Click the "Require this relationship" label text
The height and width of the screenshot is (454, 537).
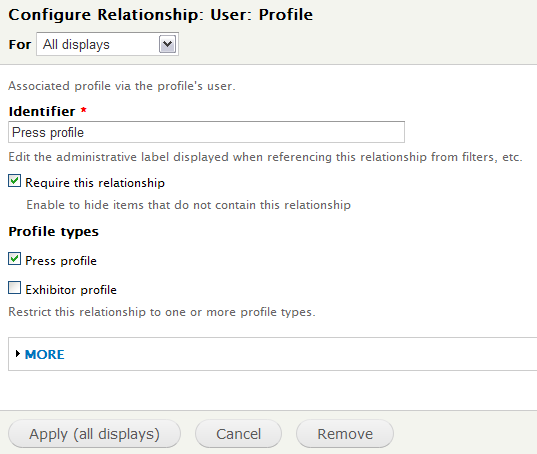pyautogui.click(x=95, y=183)
